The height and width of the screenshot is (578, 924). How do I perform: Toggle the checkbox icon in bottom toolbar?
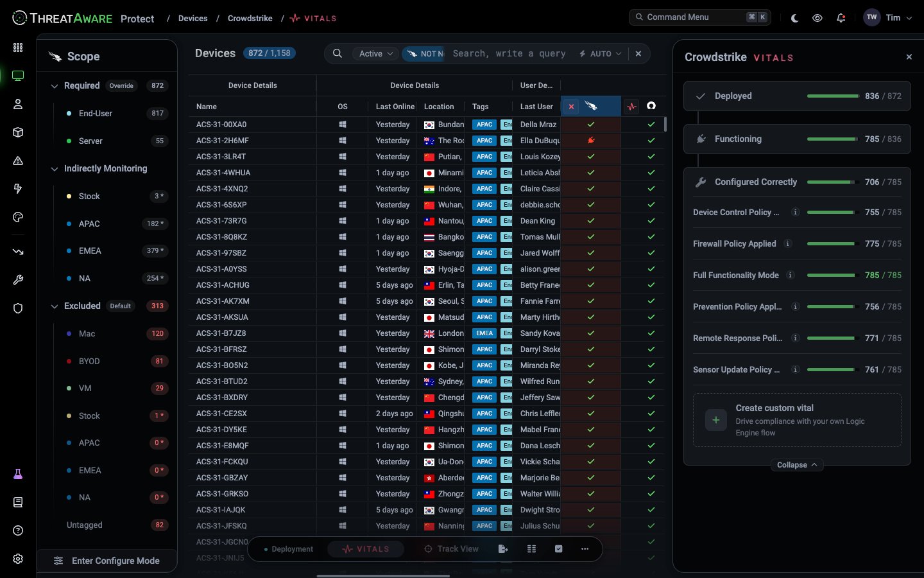click(x=558, y=549)
